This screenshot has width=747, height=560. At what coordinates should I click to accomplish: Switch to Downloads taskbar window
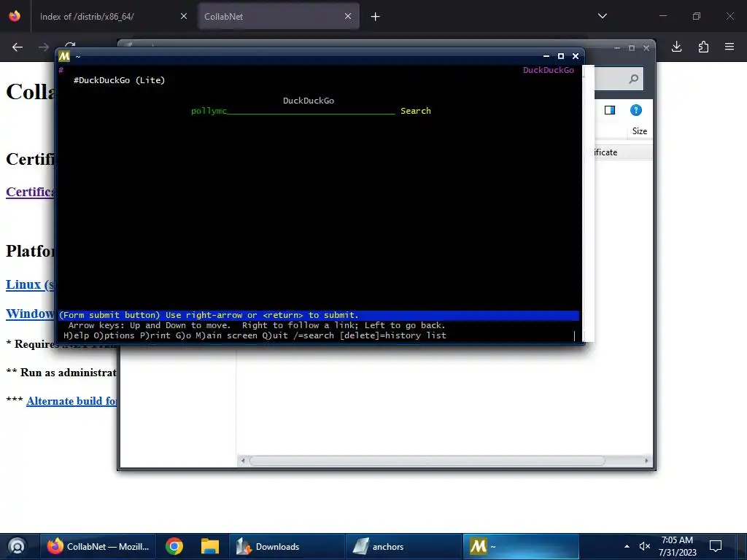(287, 547)
